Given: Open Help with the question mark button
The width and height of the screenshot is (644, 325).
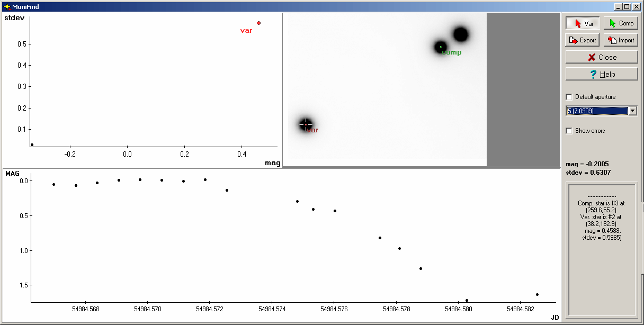Looking at the screenshot, I should pos(601,74).
